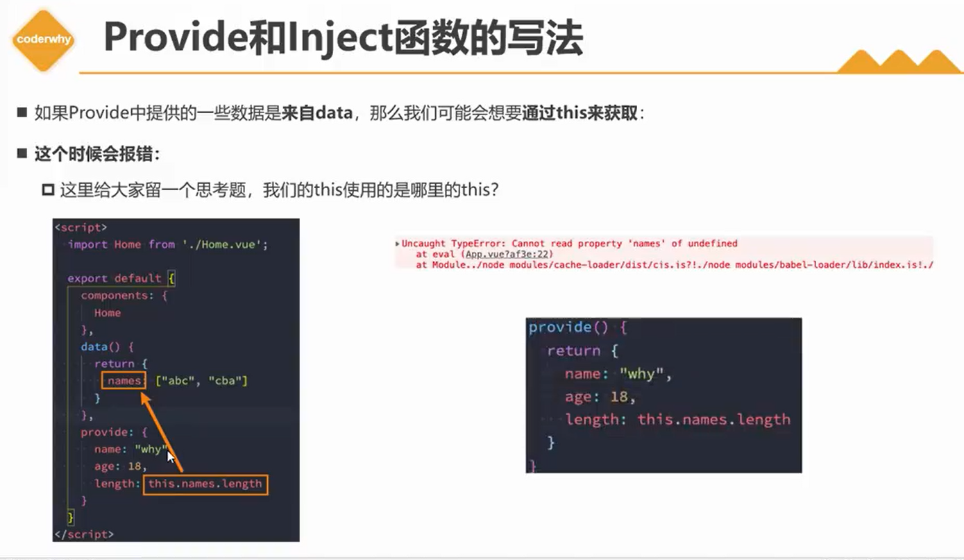This screenshot has width=964, height=560.
Task: Open the App.vue?af3e:22 source link
Action: [x=507, y=255]
